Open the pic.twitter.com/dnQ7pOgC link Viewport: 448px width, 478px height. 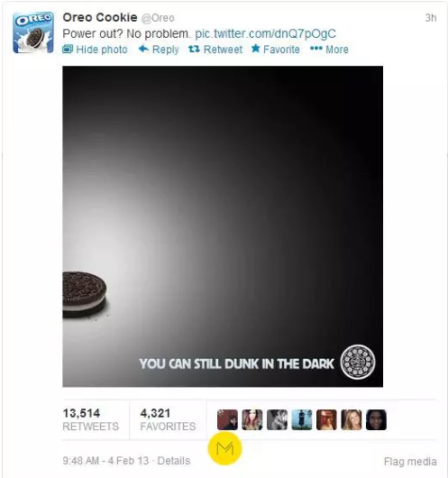pyautogui.click(x=265, y=33)
